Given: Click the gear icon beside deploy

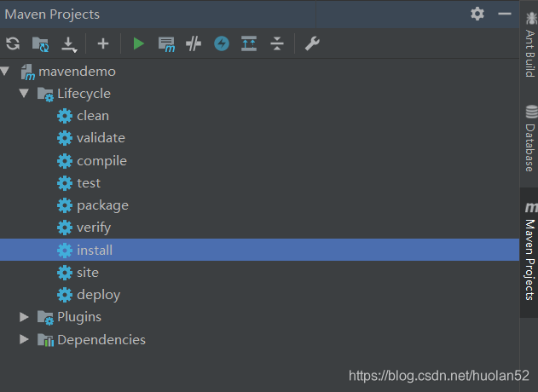Looking at the screenshot, I should 65,295.
